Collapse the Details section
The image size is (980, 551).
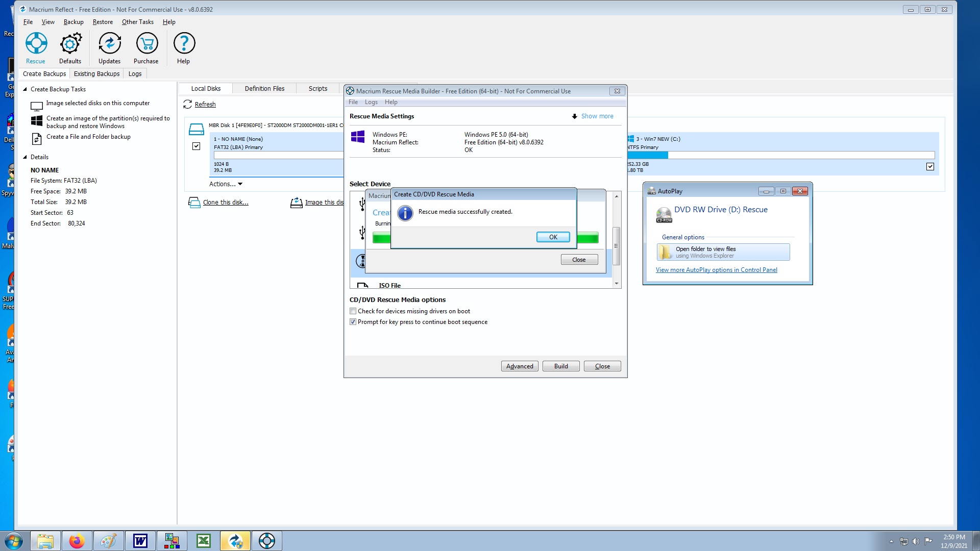coord(24,157)
